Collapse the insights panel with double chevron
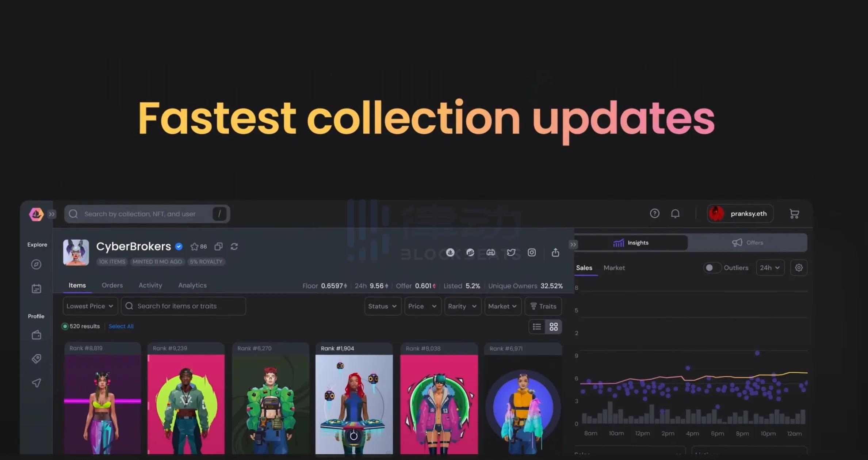Image resolution: width=868 pixels, height=460 pixels. 573,244
